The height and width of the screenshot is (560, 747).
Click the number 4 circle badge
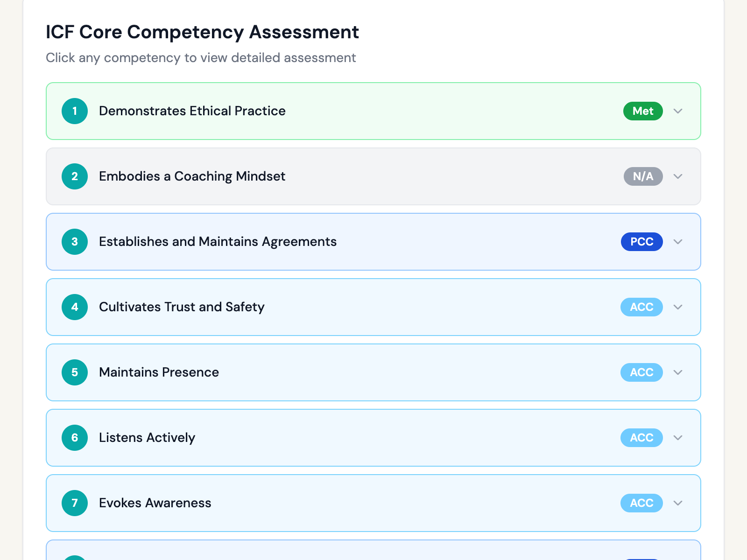(75, 307)
